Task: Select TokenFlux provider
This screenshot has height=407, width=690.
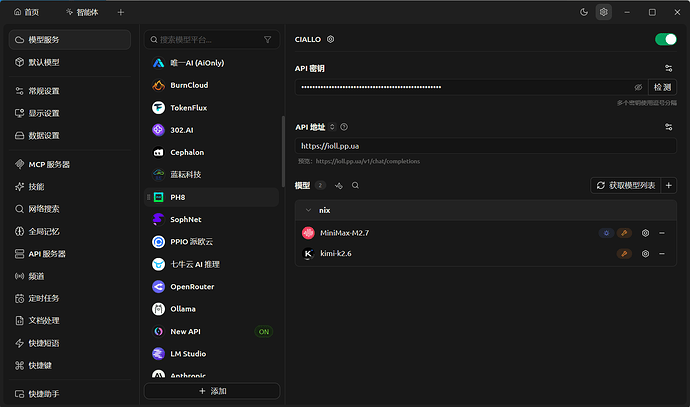Action: 212,108
